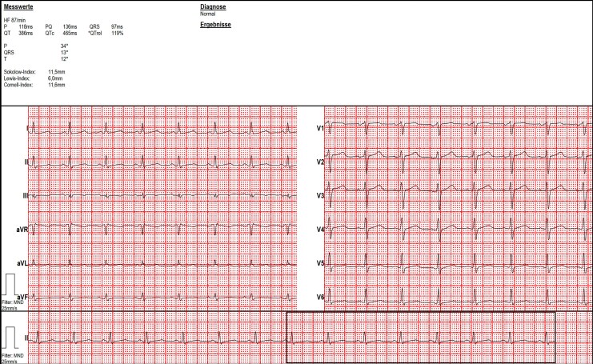Select the 11,6mm Cornell value
The width and height of the screenshot is (593, 364).
click(x=57, y=85)
